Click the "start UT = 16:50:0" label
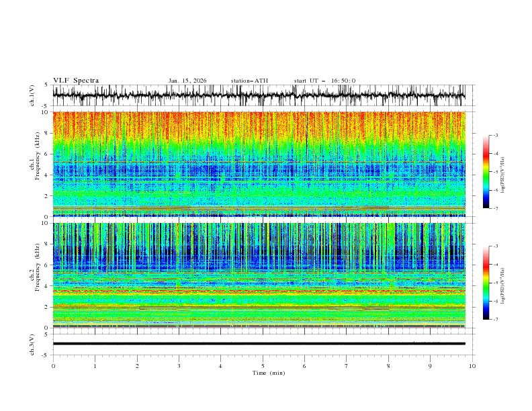The width and height of the screenshot is (532, 411). coord(324,81)
